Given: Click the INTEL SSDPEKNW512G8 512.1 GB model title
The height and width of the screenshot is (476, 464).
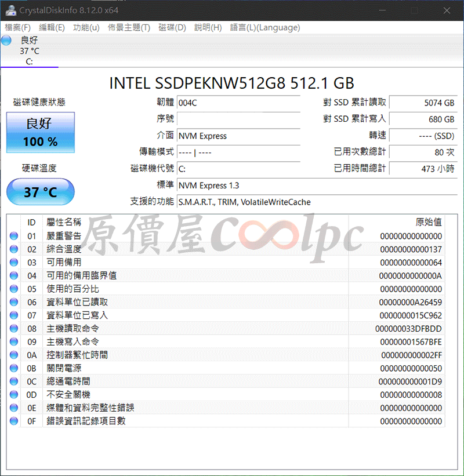Looking at the screenshot, I should [x=231, y=83].
